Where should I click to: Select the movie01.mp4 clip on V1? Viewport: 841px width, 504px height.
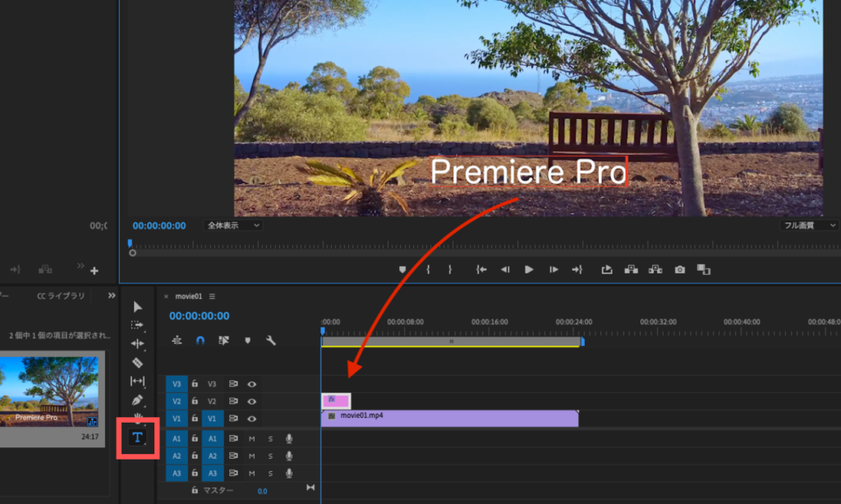click(x=450, y=418)
